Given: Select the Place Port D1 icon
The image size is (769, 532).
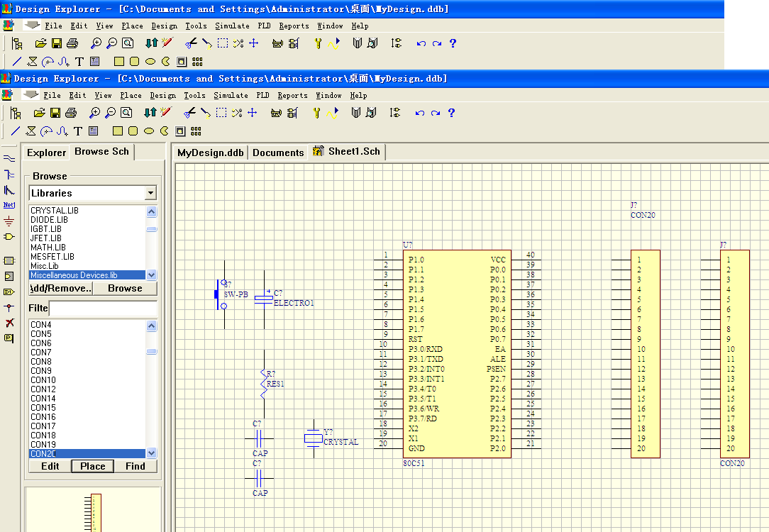Looking at the screenshot, I should (x=9, y=292).
